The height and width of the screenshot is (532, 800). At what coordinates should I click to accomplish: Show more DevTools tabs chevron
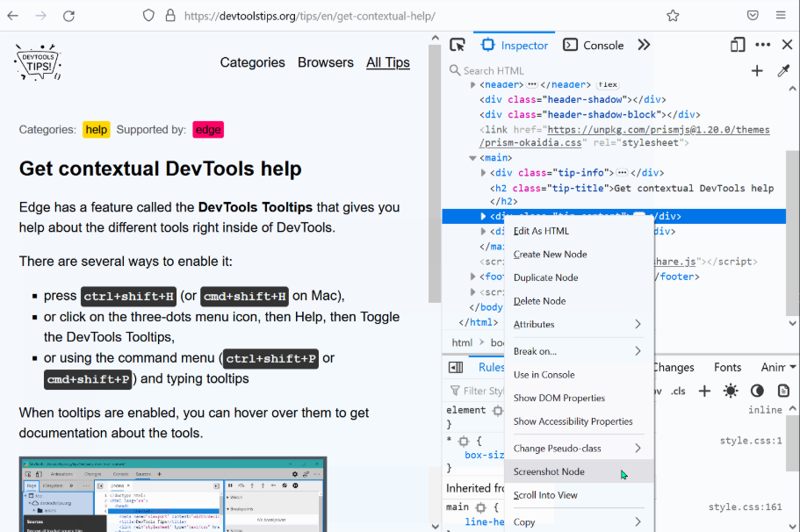point(644,45)
